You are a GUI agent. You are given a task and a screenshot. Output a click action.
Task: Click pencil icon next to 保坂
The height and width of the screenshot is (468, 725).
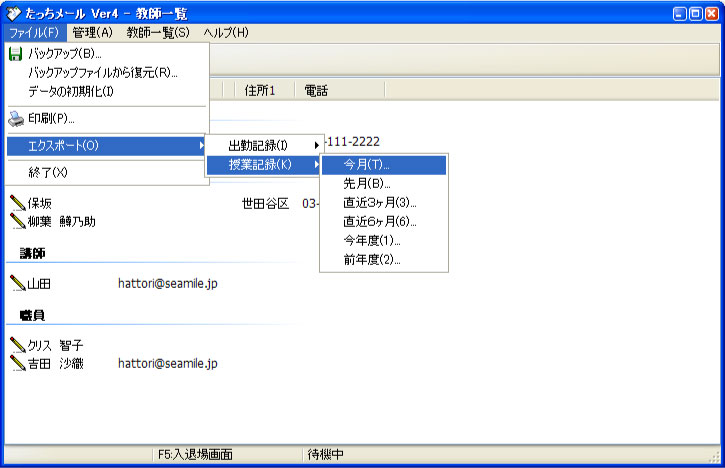tap(18, 203)
